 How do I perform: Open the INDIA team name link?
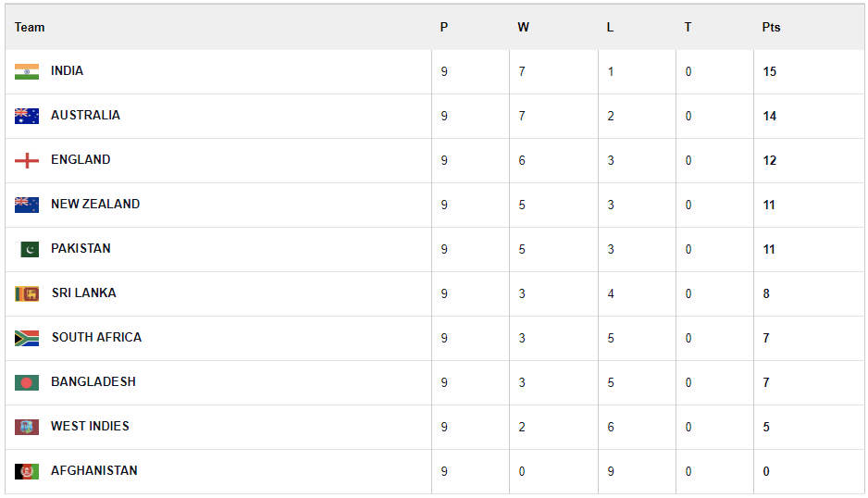(x=67, y=71)
